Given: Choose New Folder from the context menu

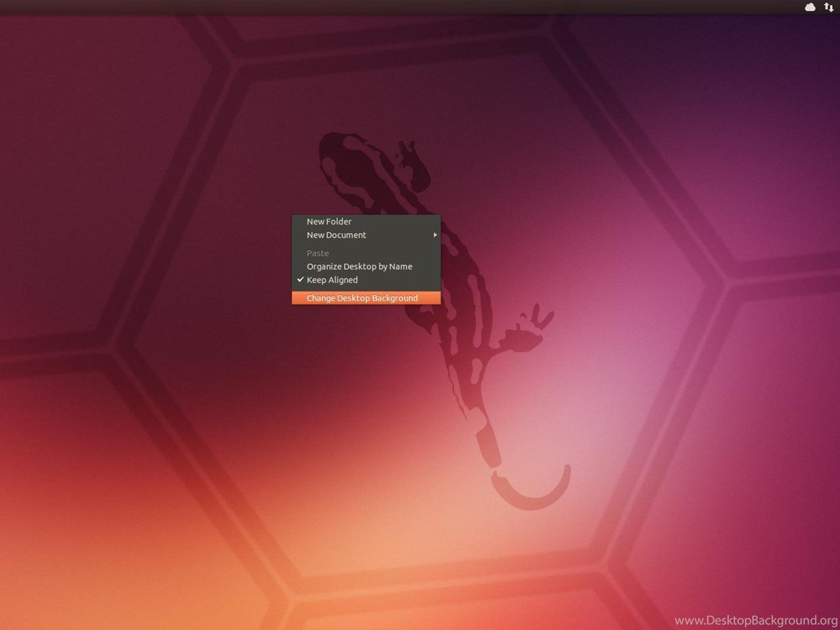Looking at the screenshot, I should (x=329, y=222).
